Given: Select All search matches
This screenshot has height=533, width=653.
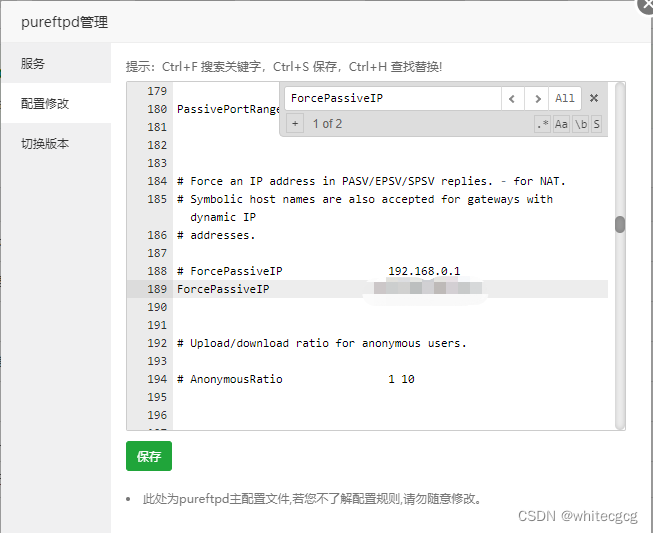Looking at the screenshot, I should (x=565, y=98).
